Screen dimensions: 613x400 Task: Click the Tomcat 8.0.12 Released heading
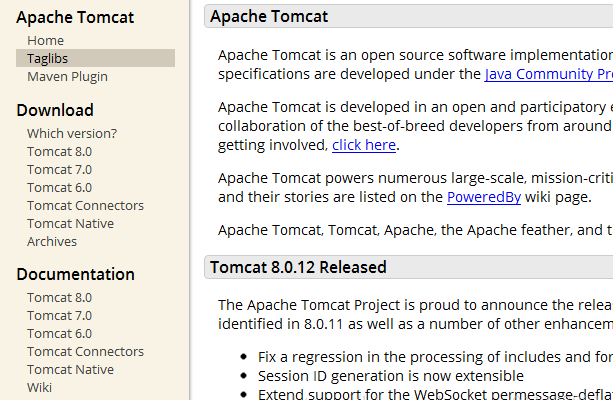tap(297, 267)
